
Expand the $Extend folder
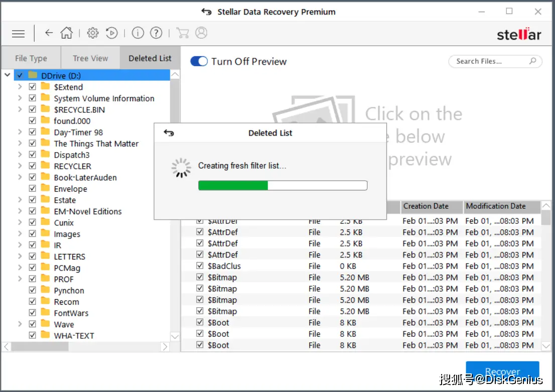tap(20, 87)
